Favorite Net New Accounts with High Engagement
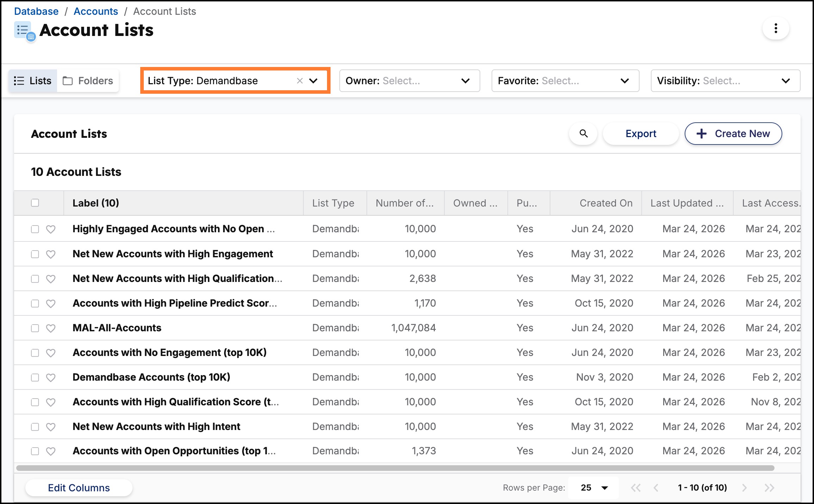Image resolution: width=814 pixels, height=504 pixels. point(51,254)
